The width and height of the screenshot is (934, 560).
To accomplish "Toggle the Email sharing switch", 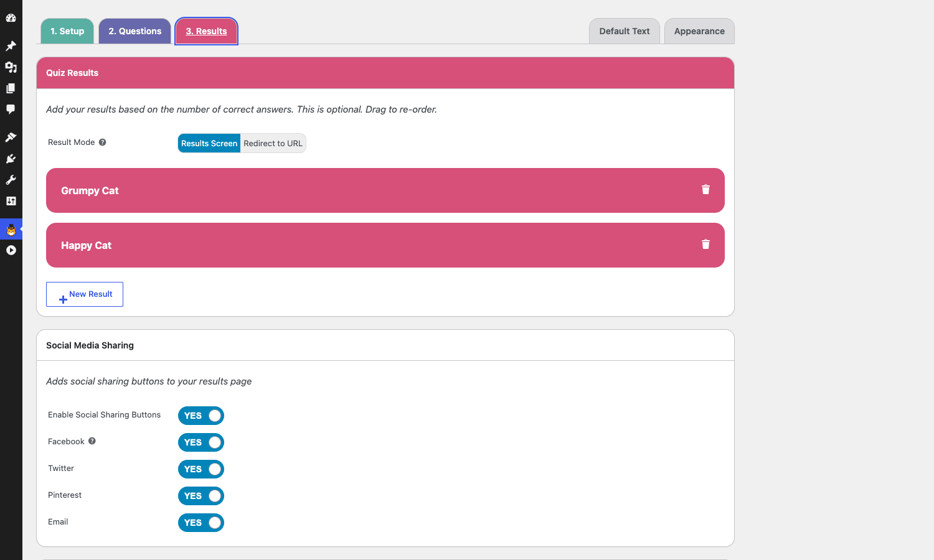I will coord(201,523).
